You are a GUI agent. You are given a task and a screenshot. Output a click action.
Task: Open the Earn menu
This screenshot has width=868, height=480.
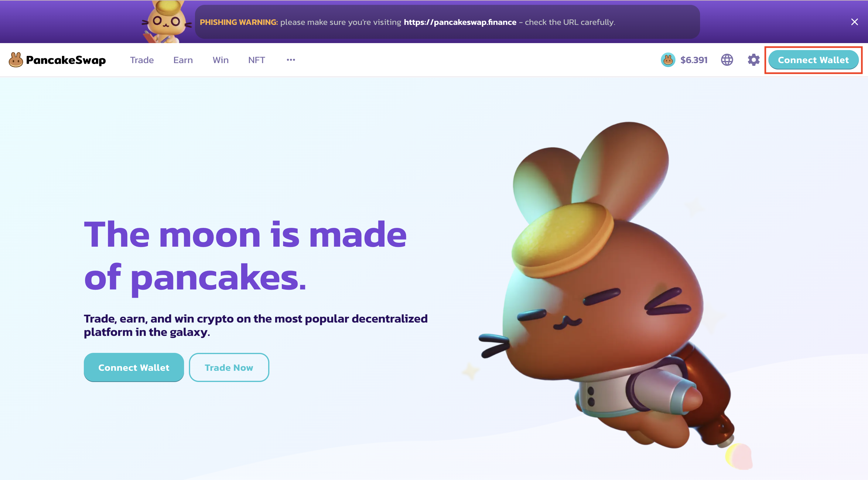pos(183,60)
